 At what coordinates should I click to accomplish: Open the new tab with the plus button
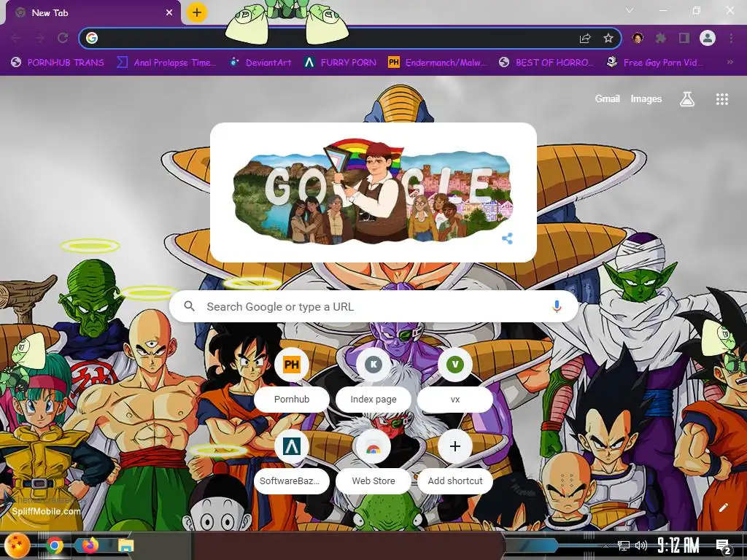pos(196,12)
